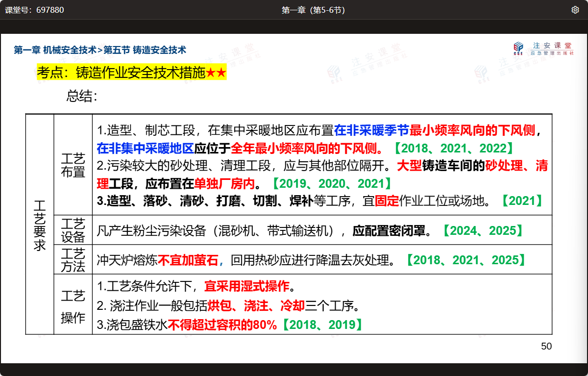Image resolution: width=588 pixels, height=376 pixels.
Task: Click the 注安课堂 logo on the slide
Action: (x=543, y=48)
